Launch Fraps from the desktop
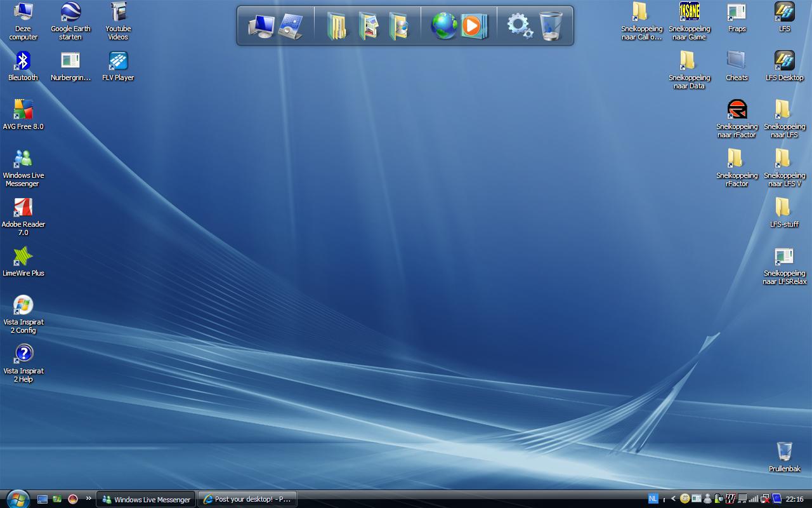The width and height of the screenshot is (812, 508). (737, 18)
